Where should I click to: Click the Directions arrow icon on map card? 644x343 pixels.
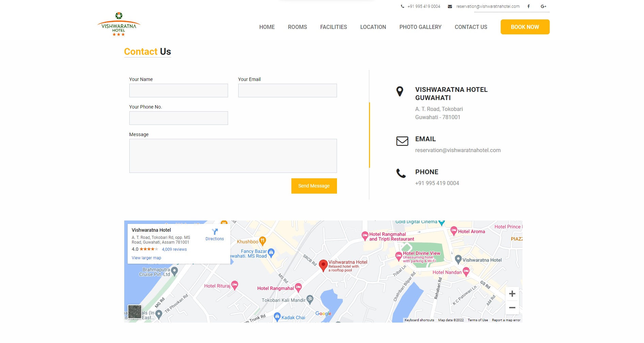[215, 232]
